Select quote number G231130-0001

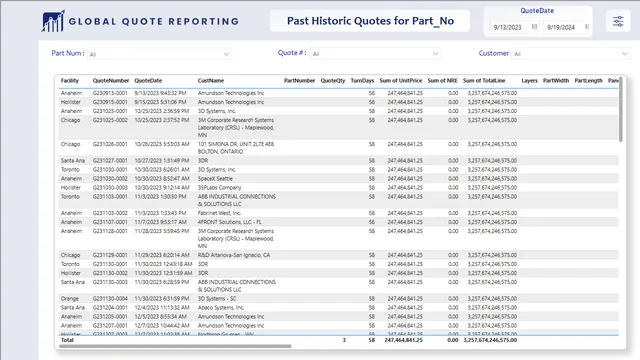pos(110,264)
